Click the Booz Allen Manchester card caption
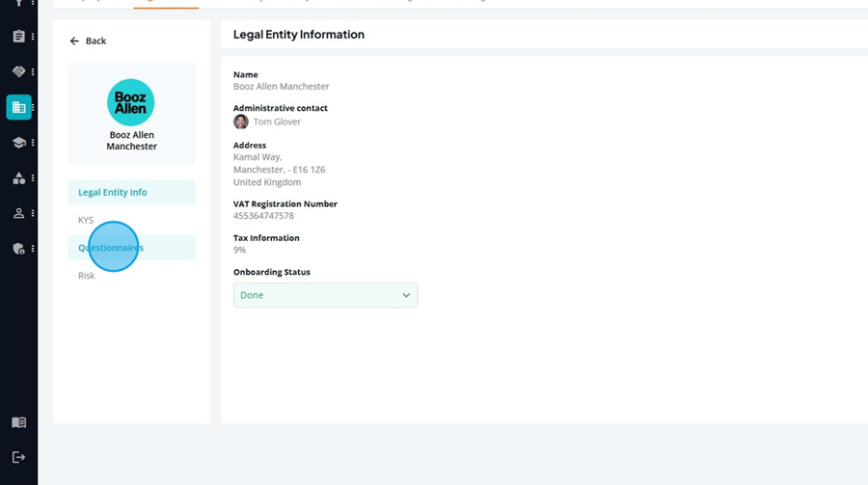Image resolution: width=868 pixels, height=485 pixels. (132, 141)
